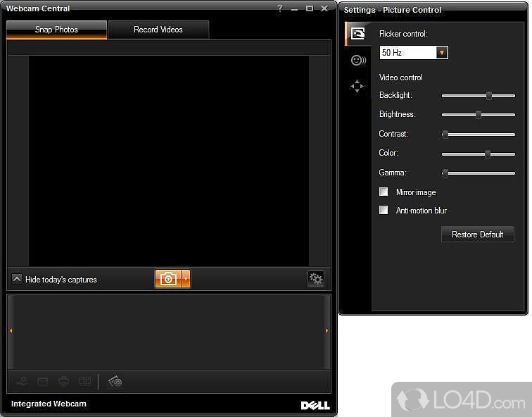Select the Snap Photos tab
Viewport: 532px width, 417px height.
click(x=56, y=30)
